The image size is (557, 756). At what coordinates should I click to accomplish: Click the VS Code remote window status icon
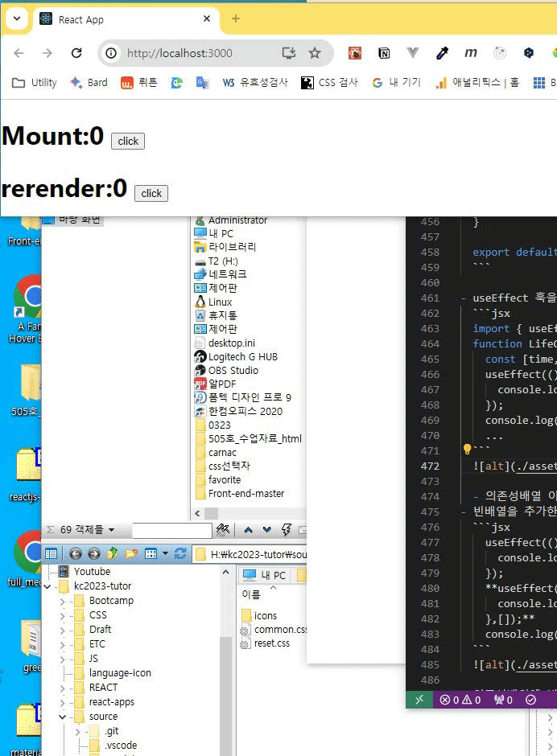point(419,700)
